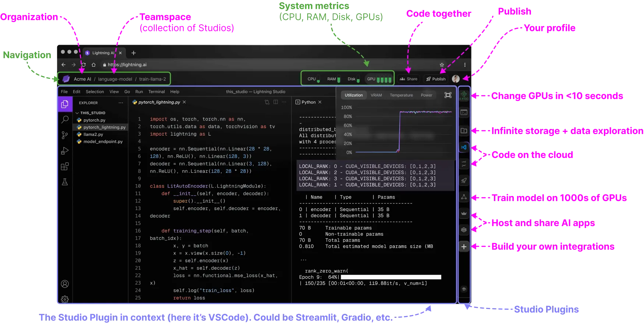Viewport: 644px width, 323px height.
Task: Click the split editor icon
Action: coord(276,102)
